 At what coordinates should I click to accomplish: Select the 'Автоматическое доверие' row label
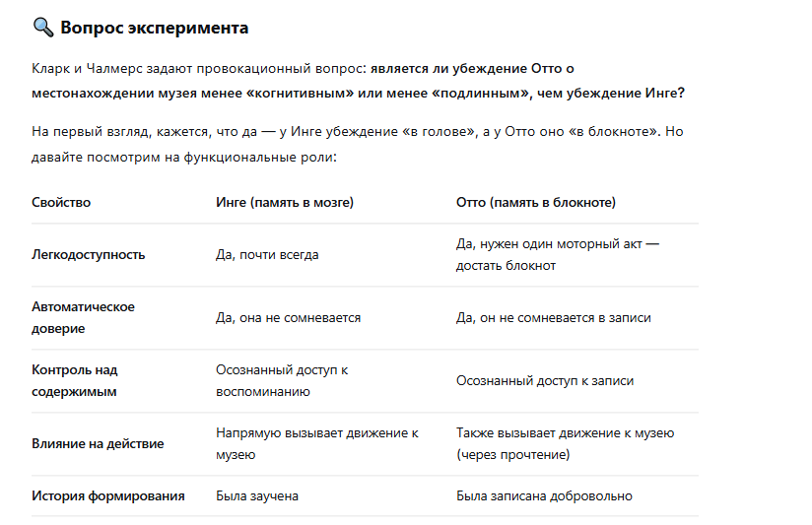(83, 317)
